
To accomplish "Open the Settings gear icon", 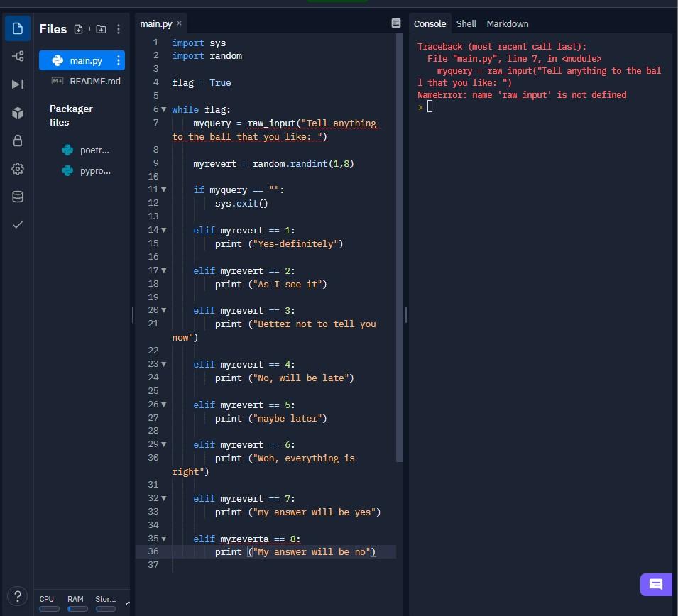I will pos(18,169).
